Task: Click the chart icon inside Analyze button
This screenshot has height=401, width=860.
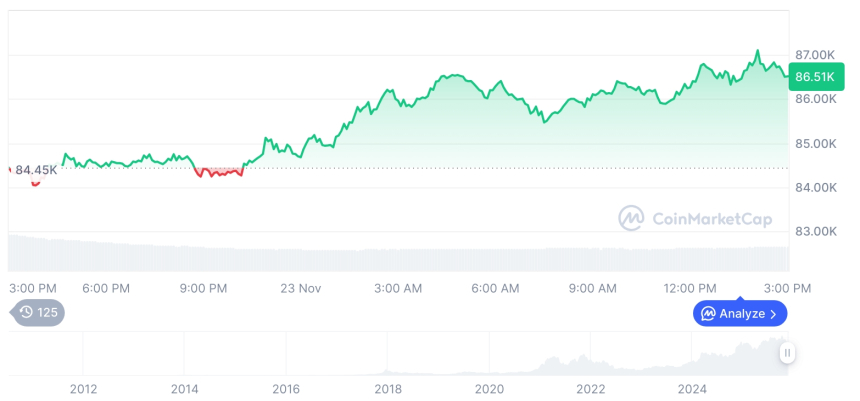Action: pos(708,313)
